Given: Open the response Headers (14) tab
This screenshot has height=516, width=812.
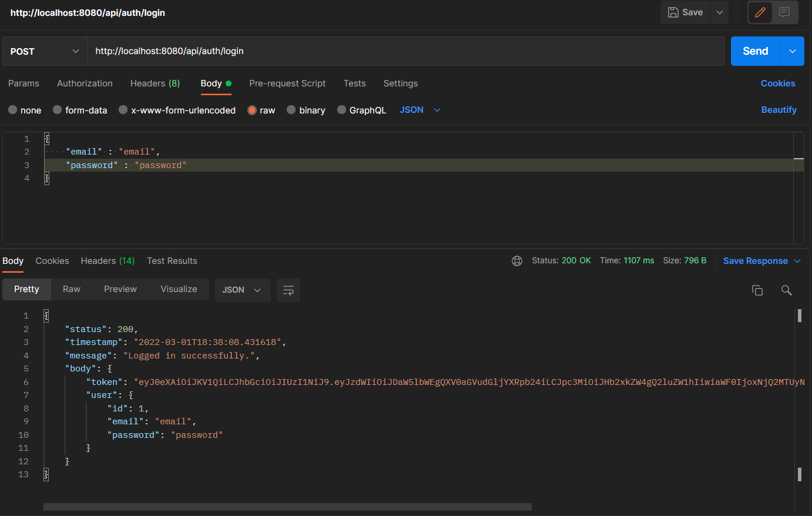Looking at the screenshot, I should point(108,261).
